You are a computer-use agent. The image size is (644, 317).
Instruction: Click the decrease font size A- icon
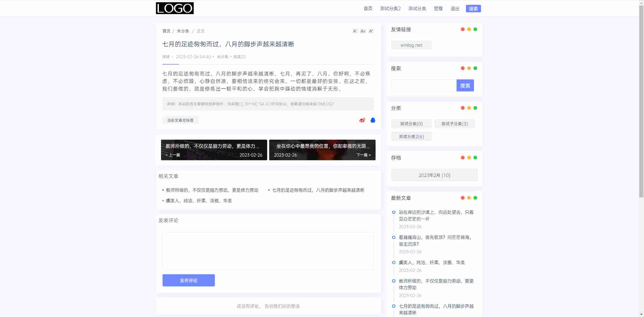point(355,31)
